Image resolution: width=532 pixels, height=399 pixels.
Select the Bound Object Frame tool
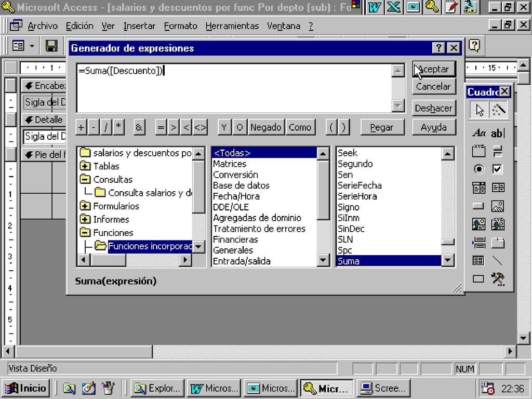(498, 224)
